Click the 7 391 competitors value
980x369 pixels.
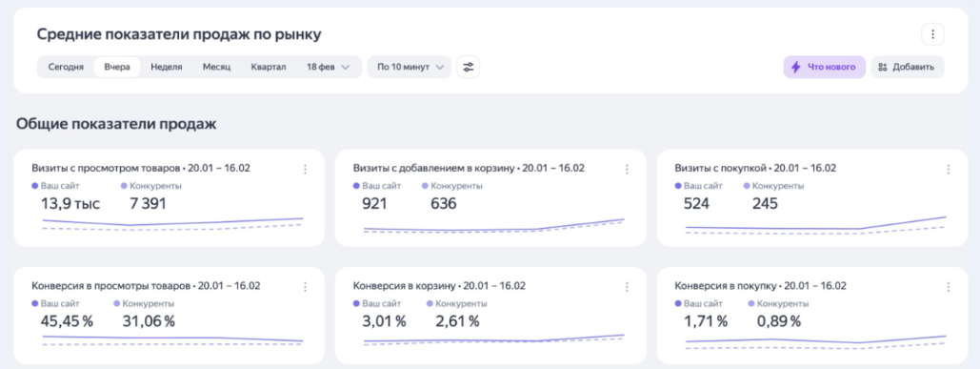[148, 203]
